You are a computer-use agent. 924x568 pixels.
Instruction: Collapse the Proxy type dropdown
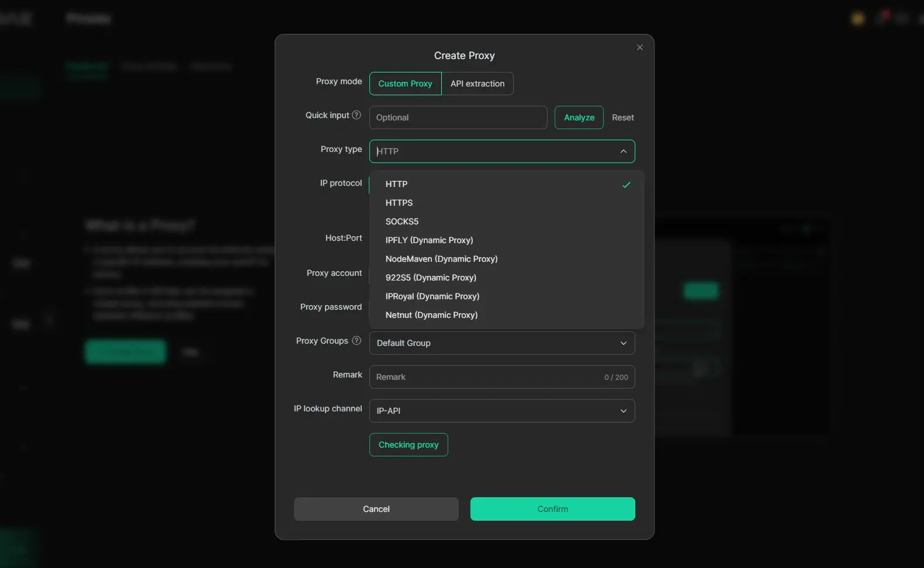point(623,151)
